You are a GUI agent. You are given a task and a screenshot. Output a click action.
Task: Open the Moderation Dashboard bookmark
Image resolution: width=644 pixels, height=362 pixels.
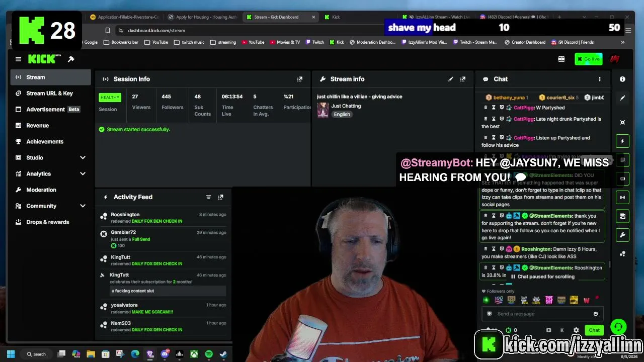372,42
